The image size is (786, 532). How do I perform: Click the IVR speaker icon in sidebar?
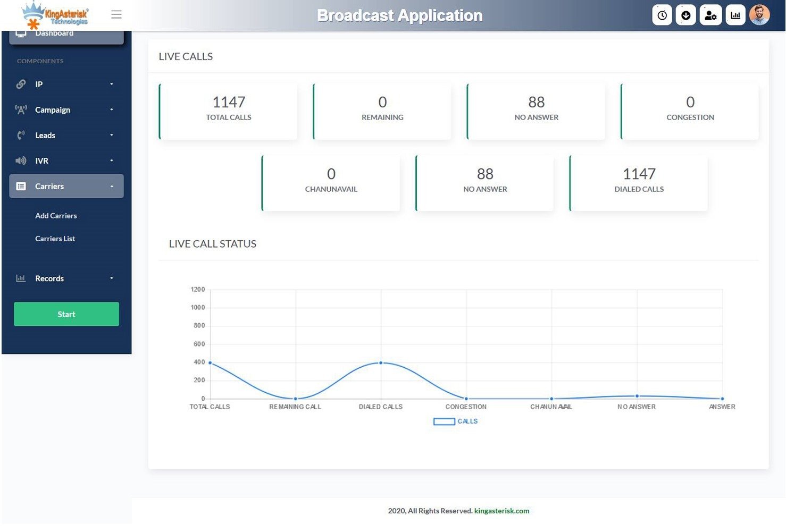(21, 161)
